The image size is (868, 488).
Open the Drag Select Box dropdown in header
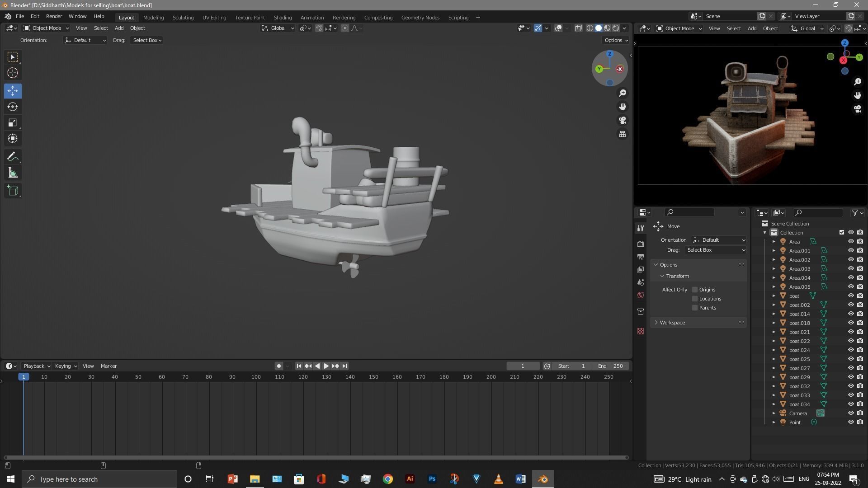pos(147,40)
